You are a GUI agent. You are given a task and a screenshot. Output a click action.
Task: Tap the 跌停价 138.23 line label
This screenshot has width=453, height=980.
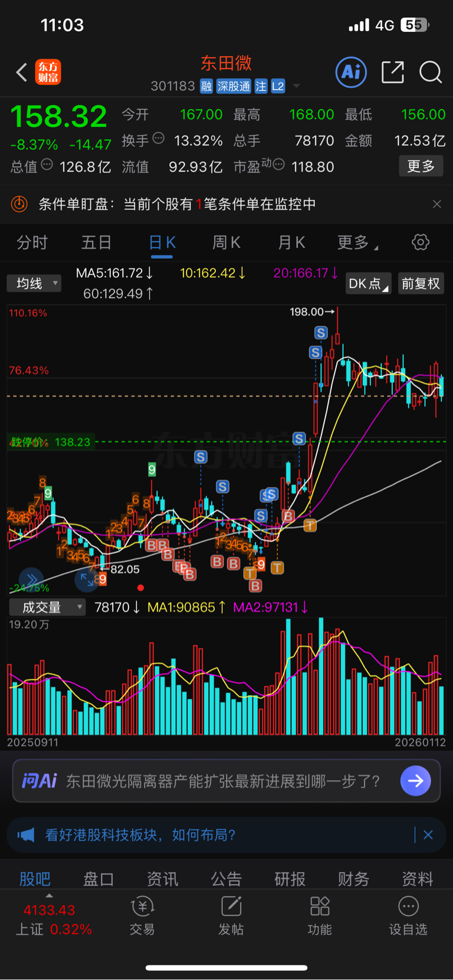tap(51, 442)
